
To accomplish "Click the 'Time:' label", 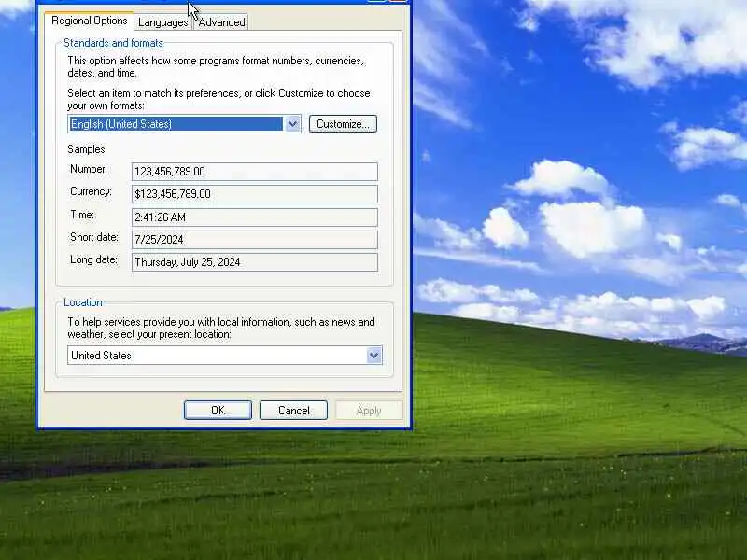I will (x=82, y=215).
